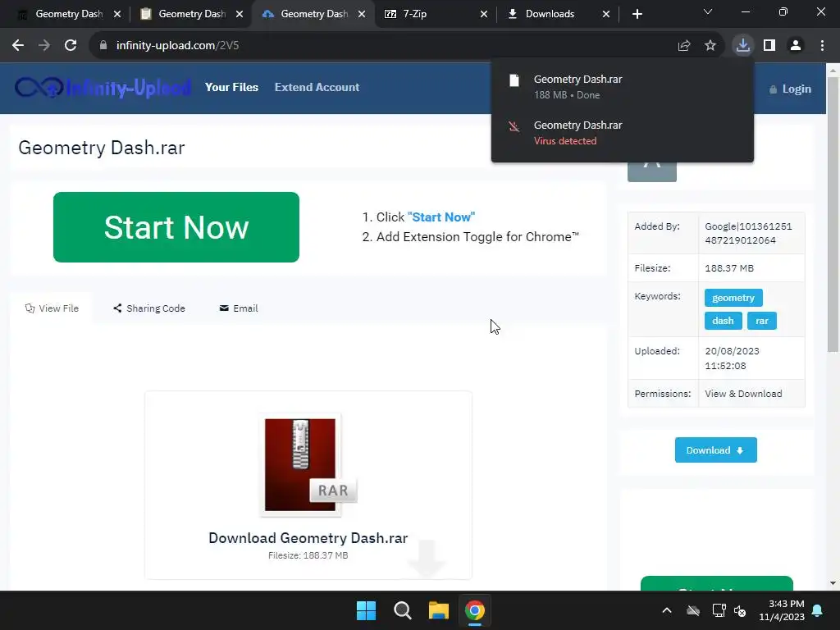Click the address bar URL
Screen dimensions: 840x630
pos(177,46)
